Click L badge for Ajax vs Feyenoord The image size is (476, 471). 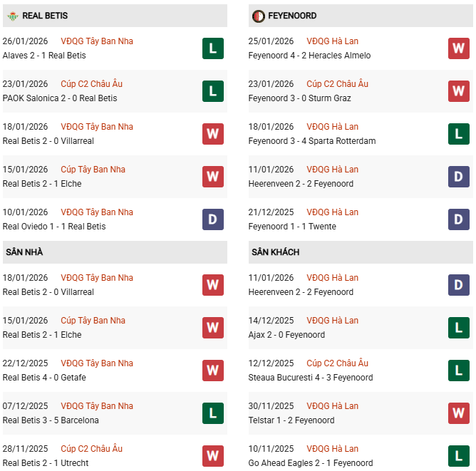click(x=458, y=328)
